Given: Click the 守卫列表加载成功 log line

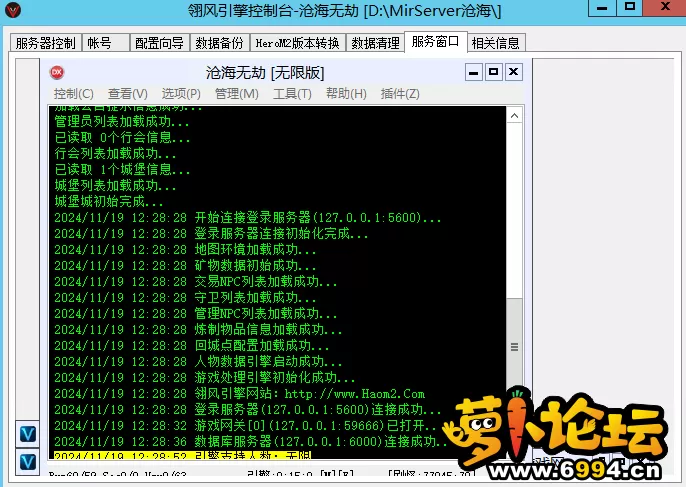Looking at the screenshot, I should tap(185, 298).
